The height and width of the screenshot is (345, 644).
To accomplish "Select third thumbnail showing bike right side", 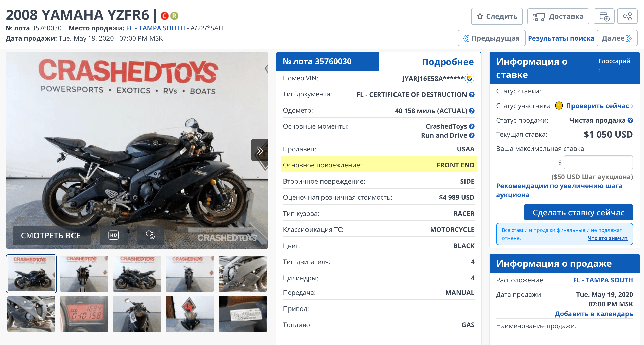I will tap(137, 274).
